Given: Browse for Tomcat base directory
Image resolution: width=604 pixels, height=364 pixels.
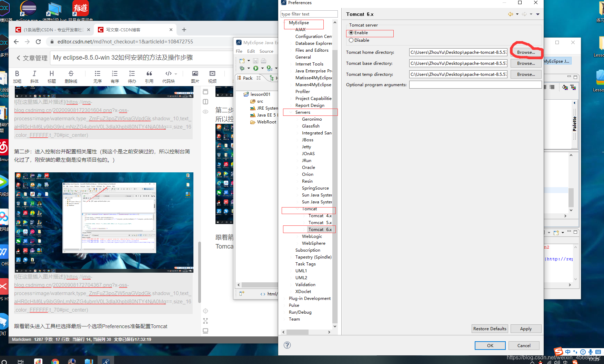Looking at the screenshot, I should [526, 63].
